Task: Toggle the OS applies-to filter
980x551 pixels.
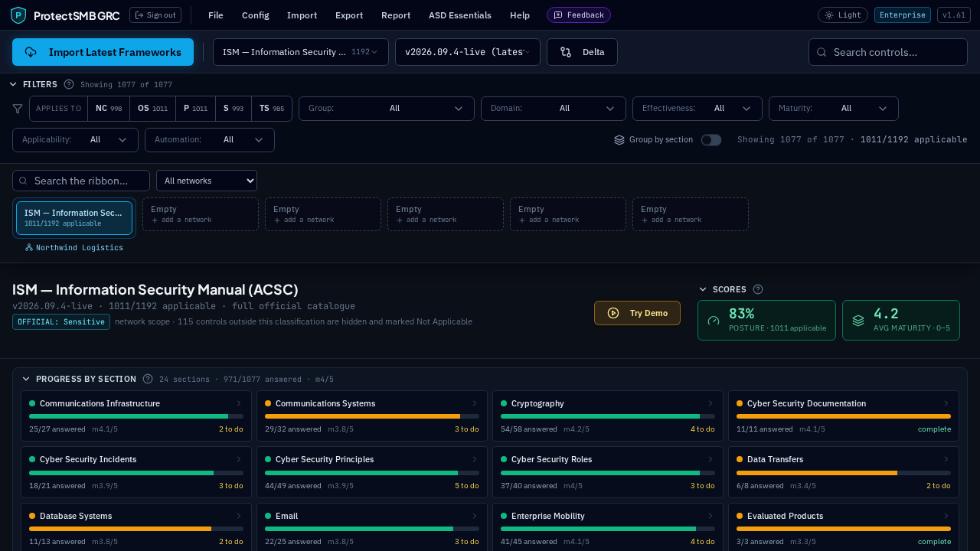Action: (x=152, y=109)
